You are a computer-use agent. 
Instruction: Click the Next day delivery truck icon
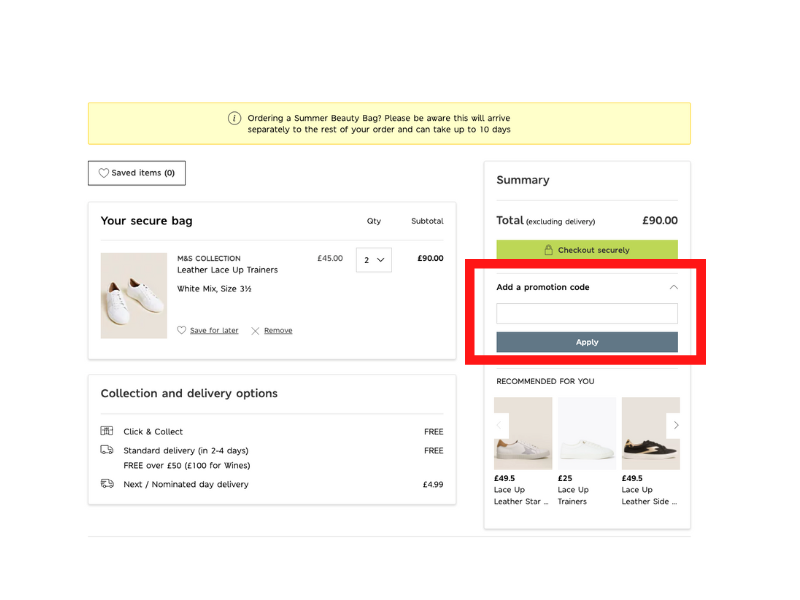coord(107,484)
